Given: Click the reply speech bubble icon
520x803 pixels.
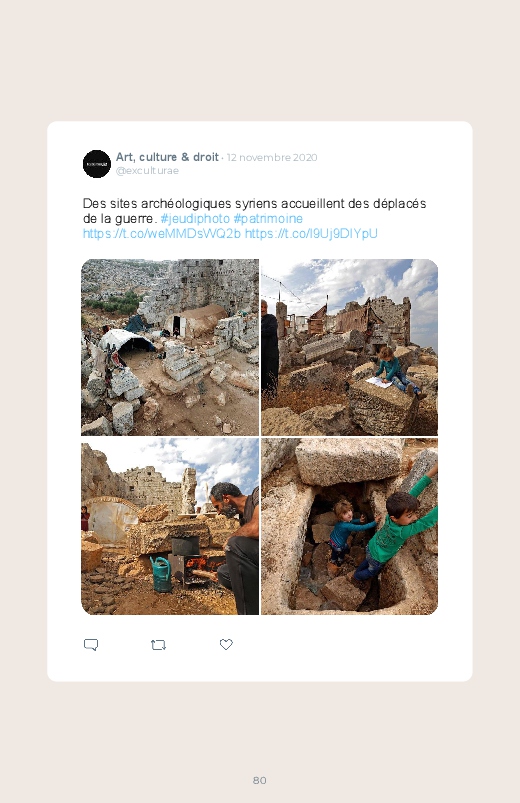Looking at the screenshot, I should (91, 644).
